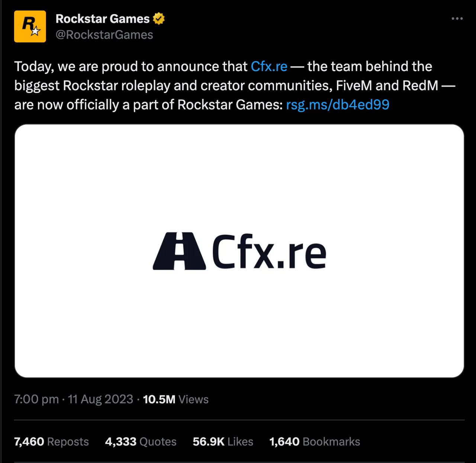Click the large Cfx.re wordmark in image

(269, 252)
